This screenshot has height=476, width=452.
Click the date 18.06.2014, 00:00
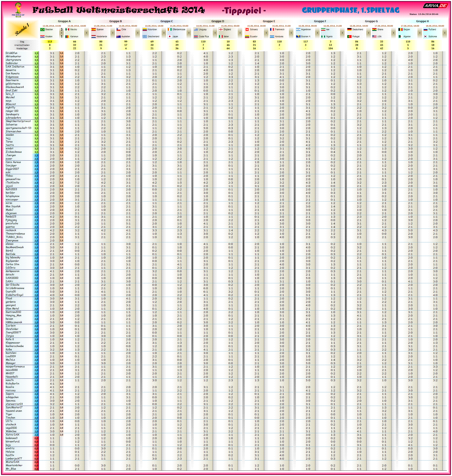(435, 26)
